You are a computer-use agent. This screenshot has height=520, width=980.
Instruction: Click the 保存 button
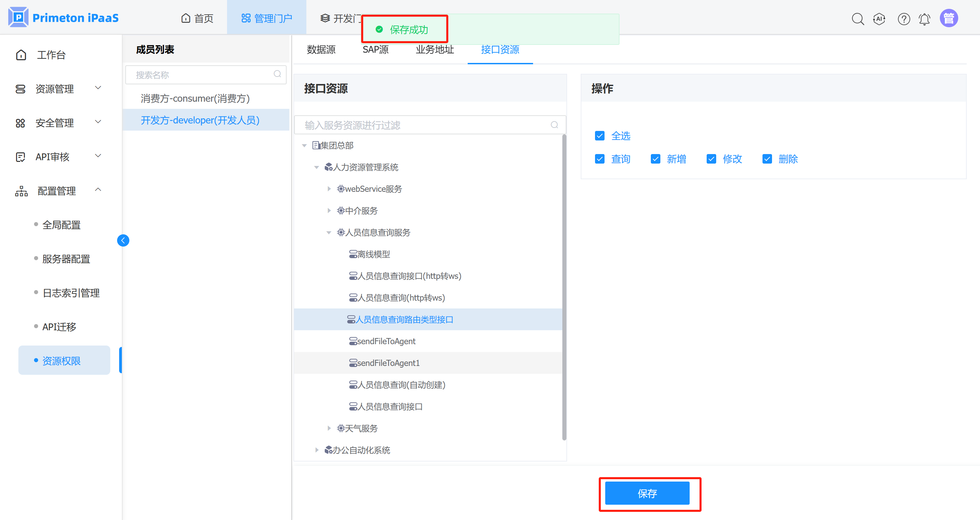click(x=647, y=493)
